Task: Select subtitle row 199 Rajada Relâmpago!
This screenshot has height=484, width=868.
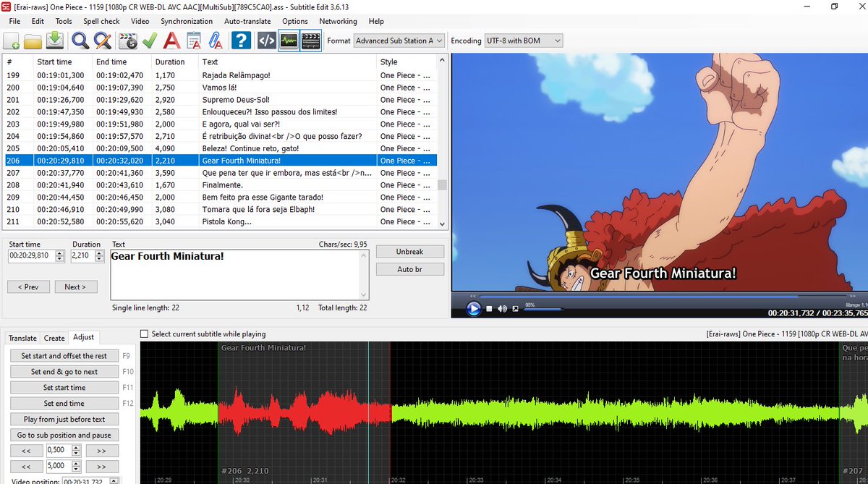Action: click(x=220, y=75)
